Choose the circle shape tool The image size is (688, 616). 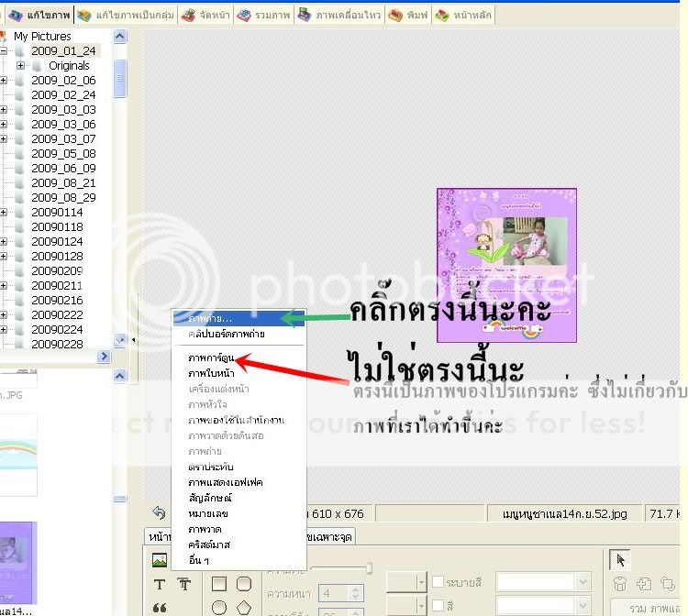[219, 607]
